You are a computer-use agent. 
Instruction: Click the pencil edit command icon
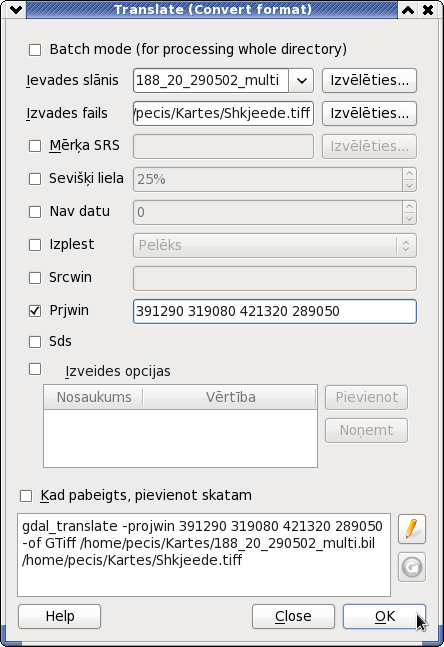(x=412, y=529)
